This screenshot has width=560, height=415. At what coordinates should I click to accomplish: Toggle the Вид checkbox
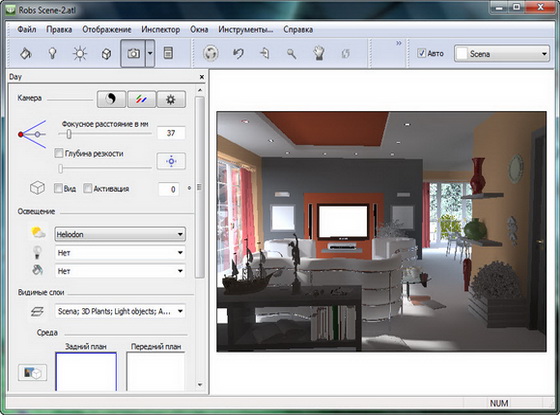tap(58, 188)
